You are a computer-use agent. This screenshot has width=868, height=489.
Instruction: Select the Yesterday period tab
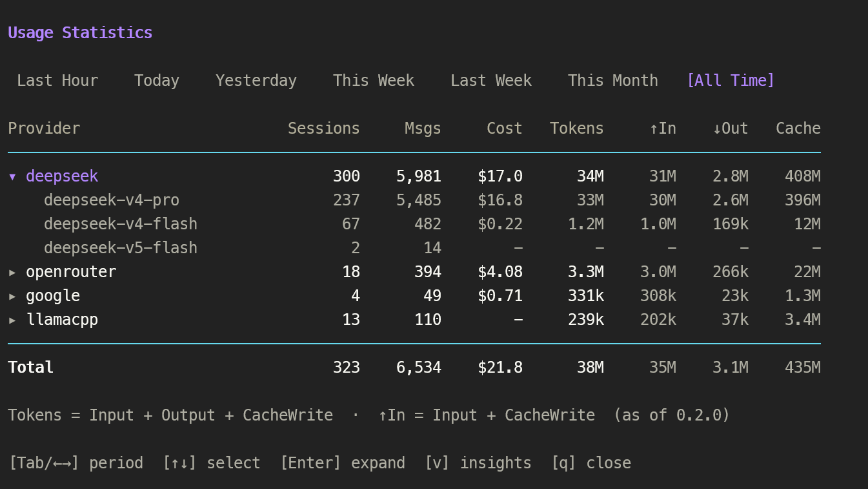256,81
